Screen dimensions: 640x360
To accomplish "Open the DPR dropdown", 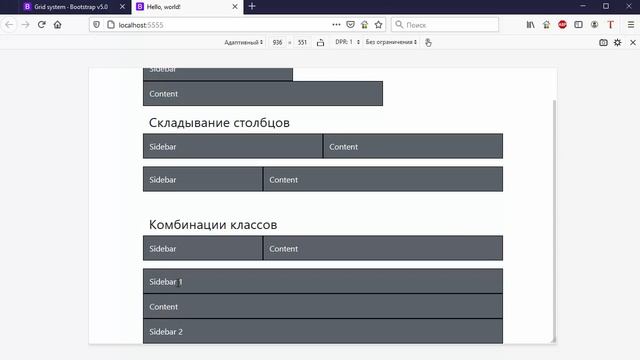I will 347,42.
